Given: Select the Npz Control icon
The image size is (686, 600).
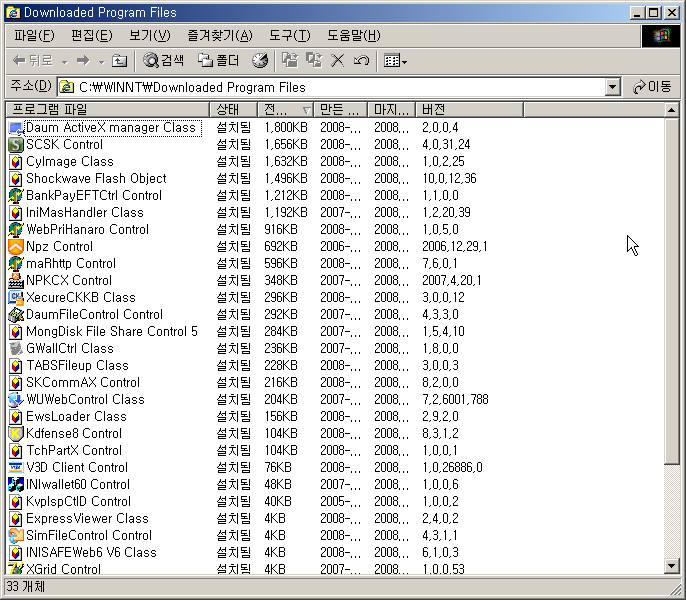Looking at the screenshot, I should [x=16, y=247].
